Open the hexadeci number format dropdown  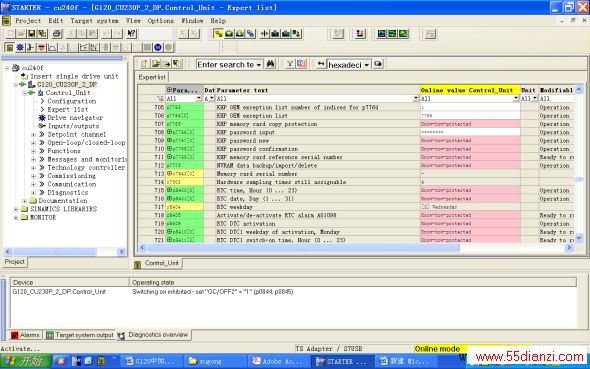(366, 65)
